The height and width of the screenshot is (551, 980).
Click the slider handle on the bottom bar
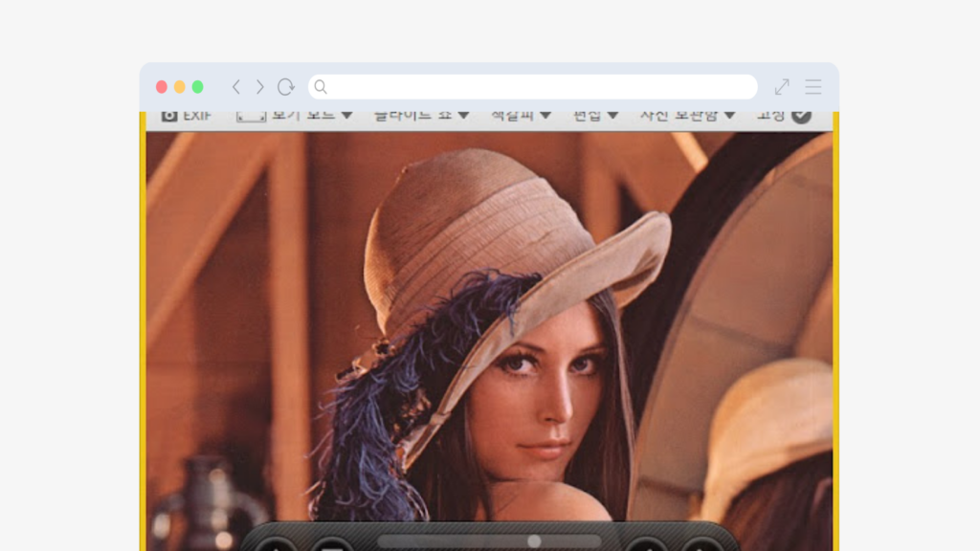click(534, 541)
